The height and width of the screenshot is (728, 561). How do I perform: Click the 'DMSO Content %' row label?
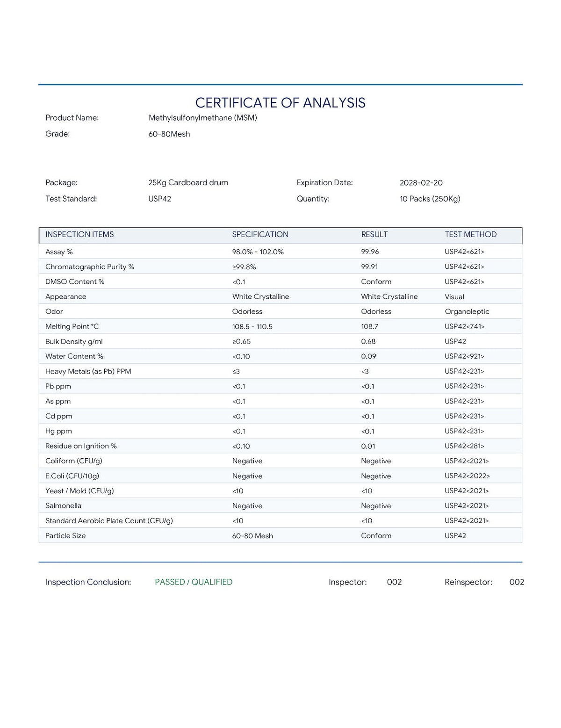point(75,282)
